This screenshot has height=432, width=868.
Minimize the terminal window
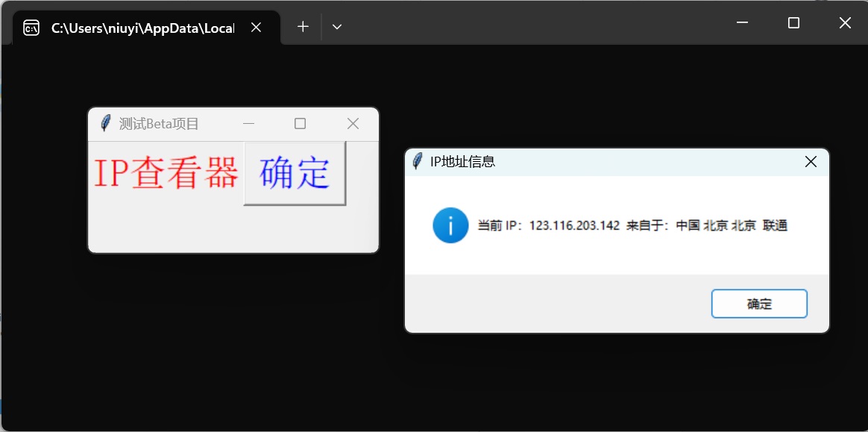pyautogui.click(x=742, y=22)
